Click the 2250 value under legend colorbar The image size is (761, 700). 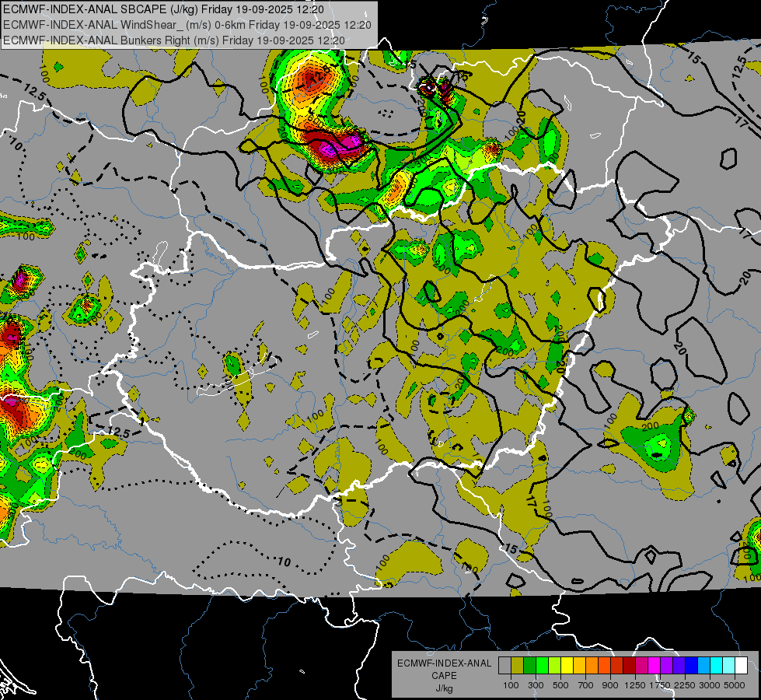point(685,685)
